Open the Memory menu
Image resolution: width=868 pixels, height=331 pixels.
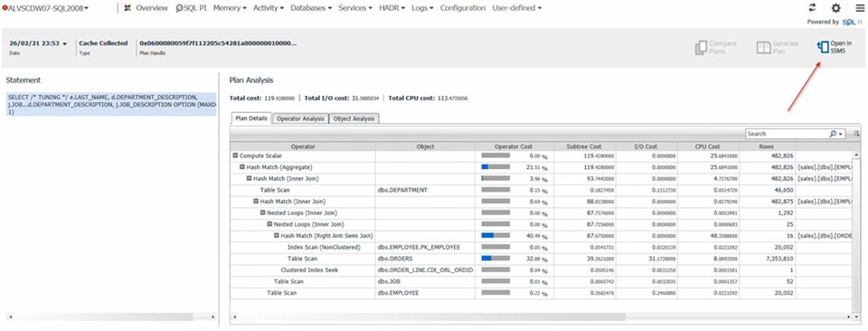(x=230, y=8)
